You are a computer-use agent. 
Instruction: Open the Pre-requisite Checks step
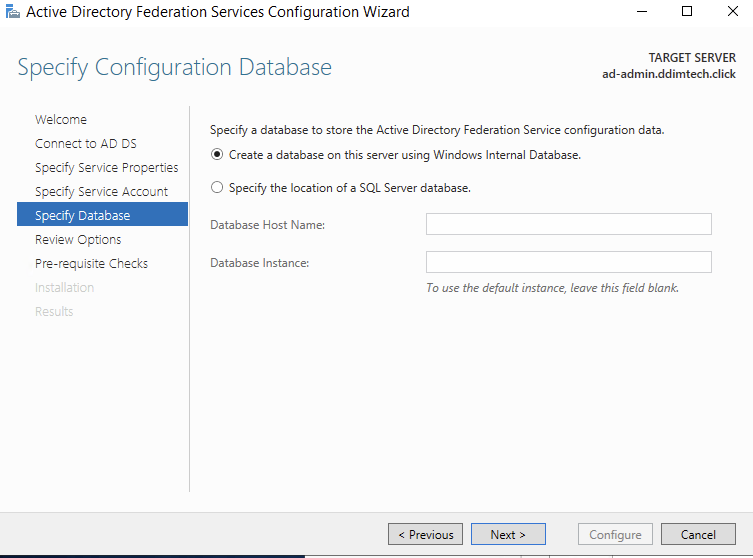tap(91, 264)
